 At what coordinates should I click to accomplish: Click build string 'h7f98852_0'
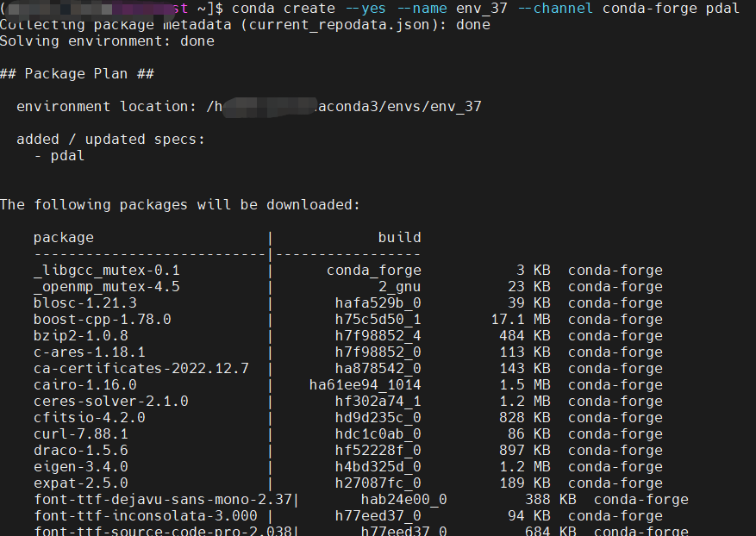[x=378, y=352]
